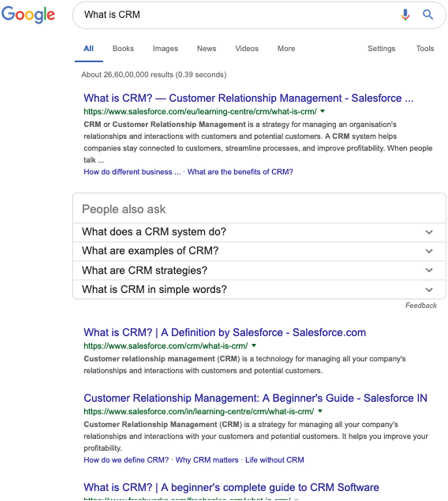Click the Feedback link below People also ask
448x501 pixels.
[421, 305]
